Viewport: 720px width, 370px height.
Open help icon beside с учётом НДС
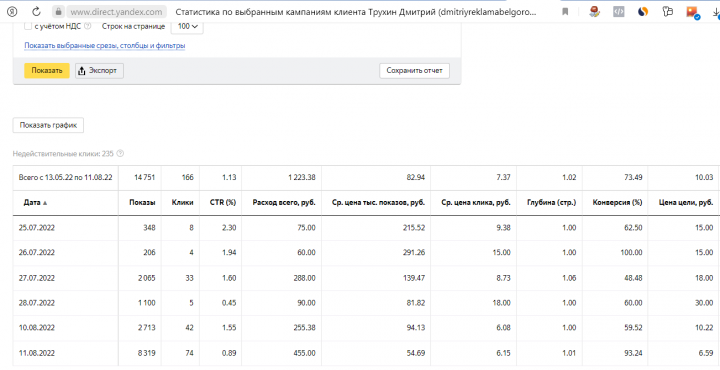point(87,26)
